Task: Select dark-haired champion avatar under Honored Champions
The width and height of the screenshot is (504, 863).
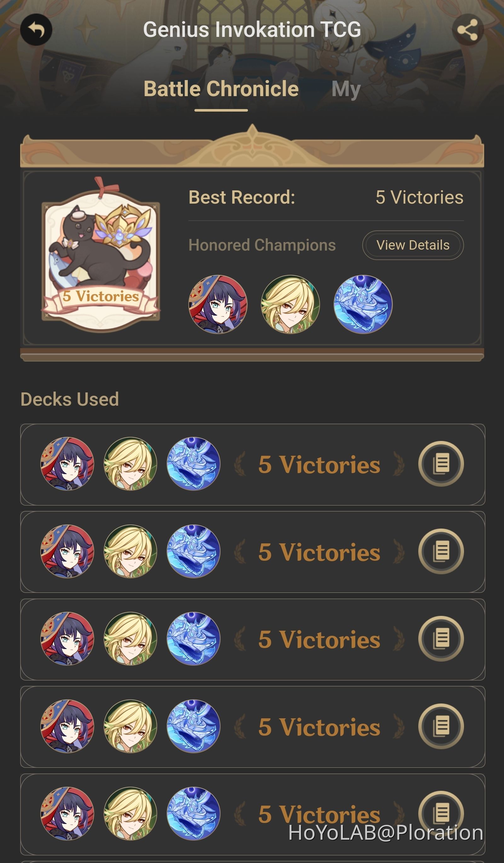Action: click(218, 304)
